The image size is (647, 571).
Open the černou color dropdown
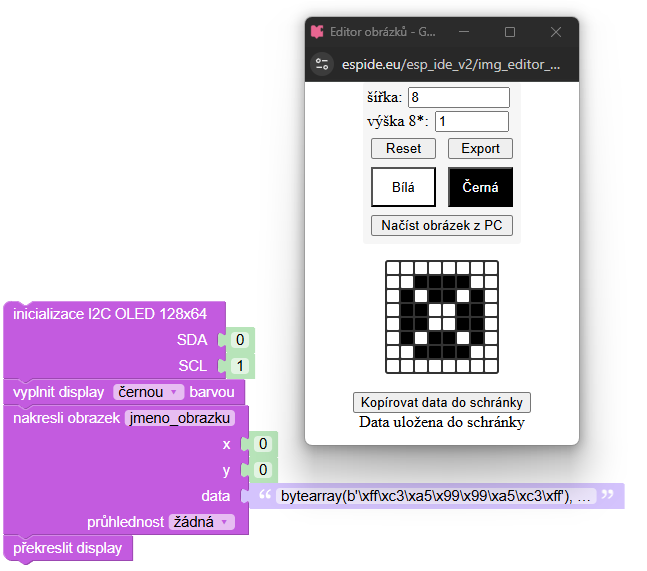pos(149,392)
